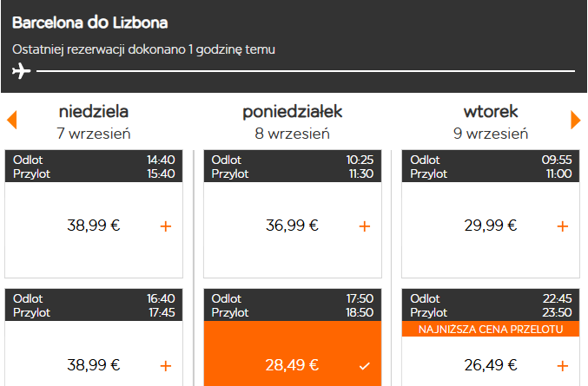The width and height of the screenshot is (588, 386).
Task: Click the right orange arrow for next days
Action: tap(576, 120)
